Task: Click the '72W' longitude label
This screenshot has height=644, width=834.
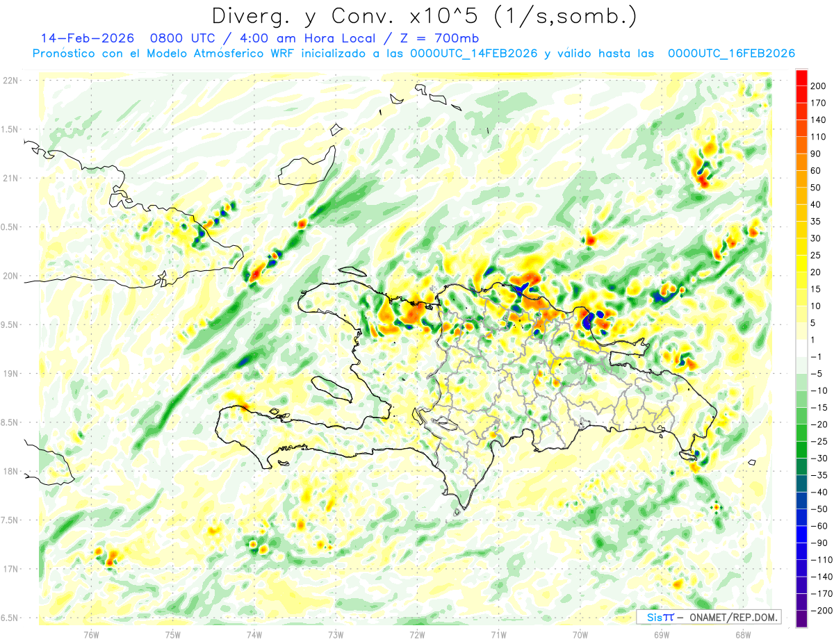Action: (417, 635)
